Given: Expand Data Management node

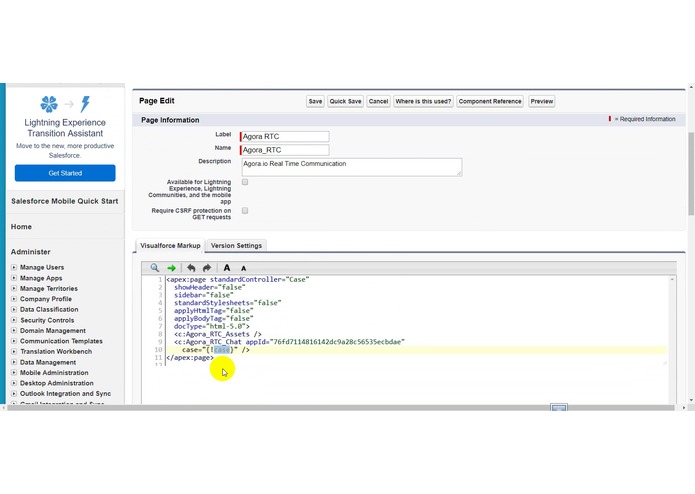Looking at the screenshot, I should 14,362.
